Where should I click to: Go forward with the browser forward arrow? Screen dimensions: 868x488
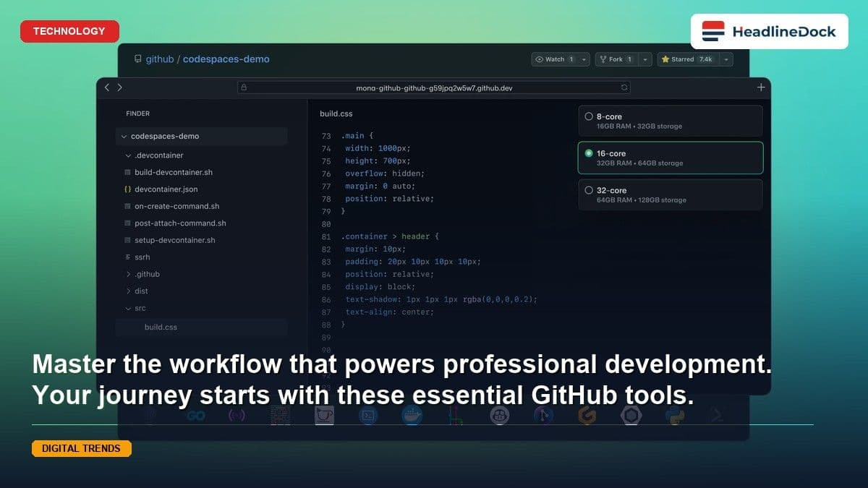coord(120,87)
